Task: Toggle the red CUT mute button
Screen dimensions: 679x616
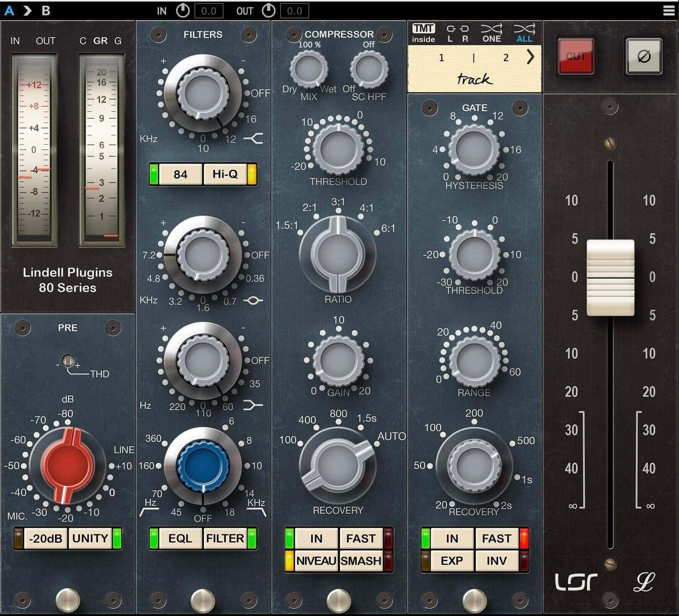Action: (x=576, y=56)
